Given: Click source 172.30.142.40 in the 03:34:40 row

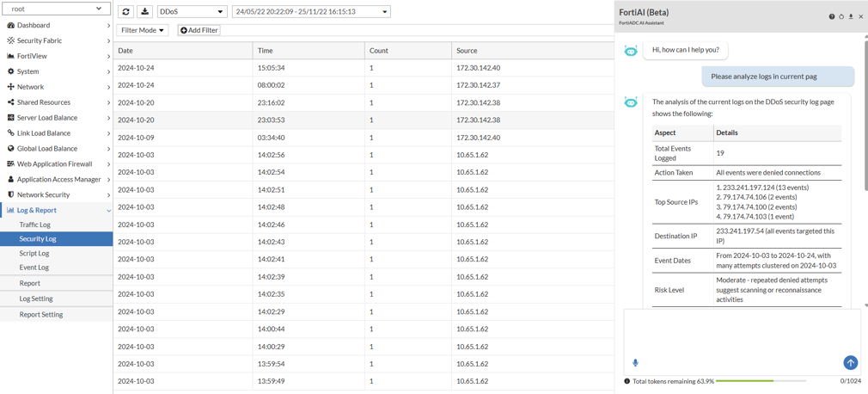Looking at the screenshot, I should 479,138.
